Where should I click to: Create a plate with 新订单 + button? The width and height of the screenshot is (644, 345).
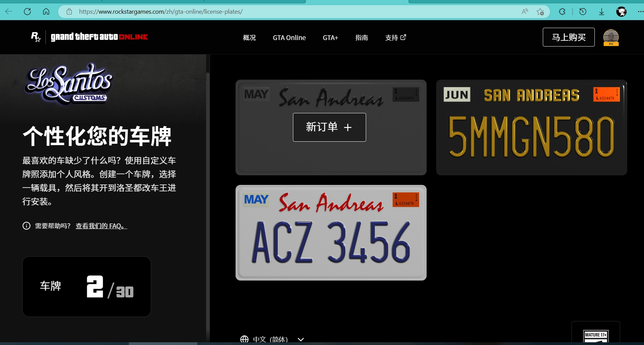[x=329, y=127]
